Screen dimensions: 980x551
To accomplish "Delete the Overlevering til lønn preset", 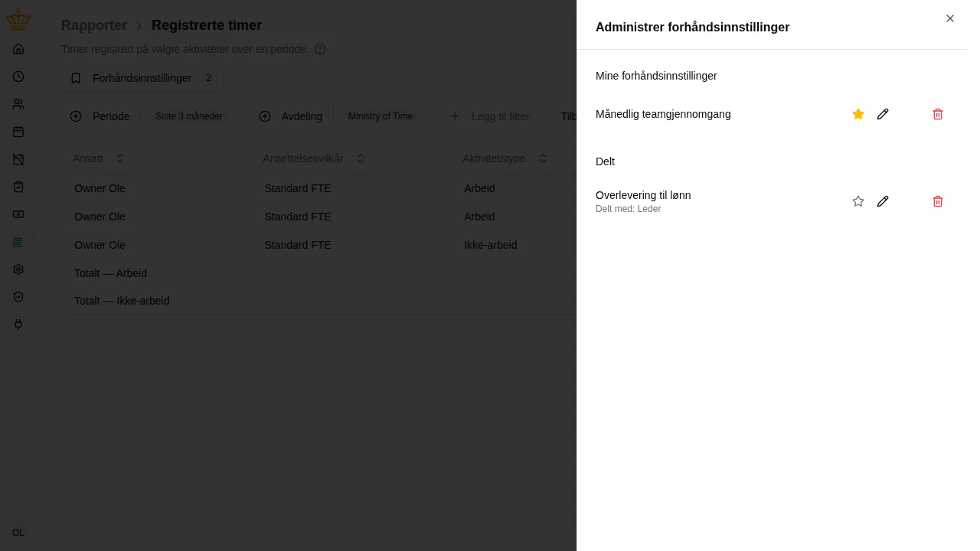I will pos(938,201).
